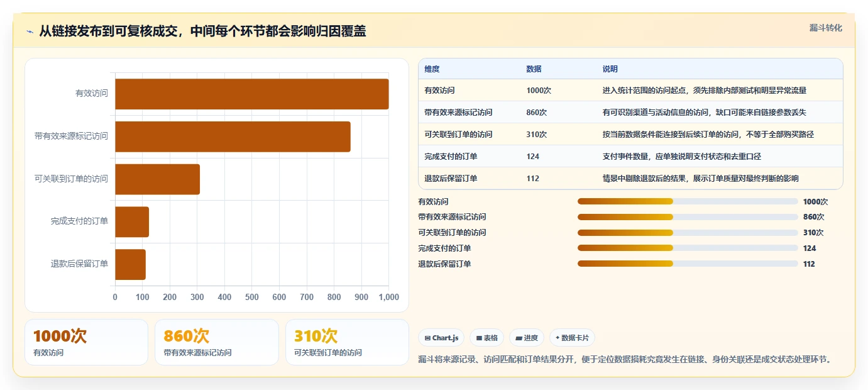The height and width of the screenshot is (390, 868).
Task: Click the 1000次 table cell
Action: 539,91
